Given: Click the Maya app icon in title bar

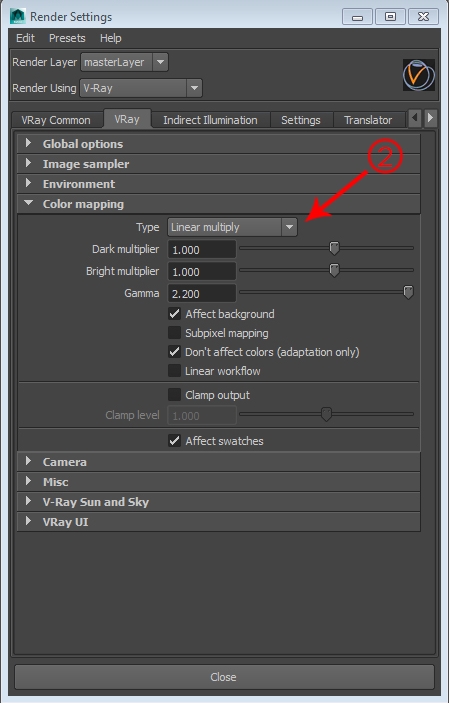Looking at the screenshot, I should tap(17, 17).
